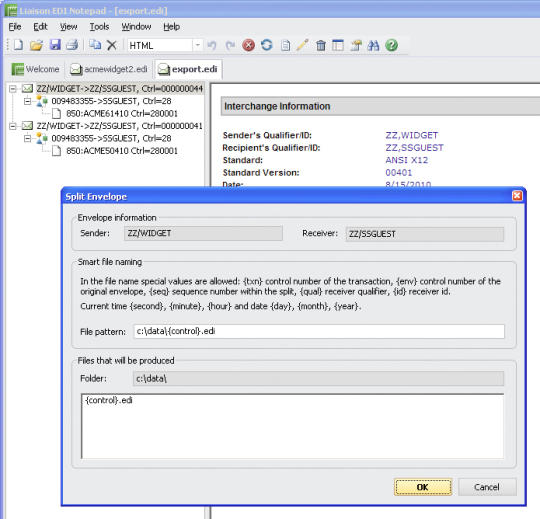Click the document icon beside 850:ACME61410
The width and height of the screenshot is (540, 519).
point(56,114)
